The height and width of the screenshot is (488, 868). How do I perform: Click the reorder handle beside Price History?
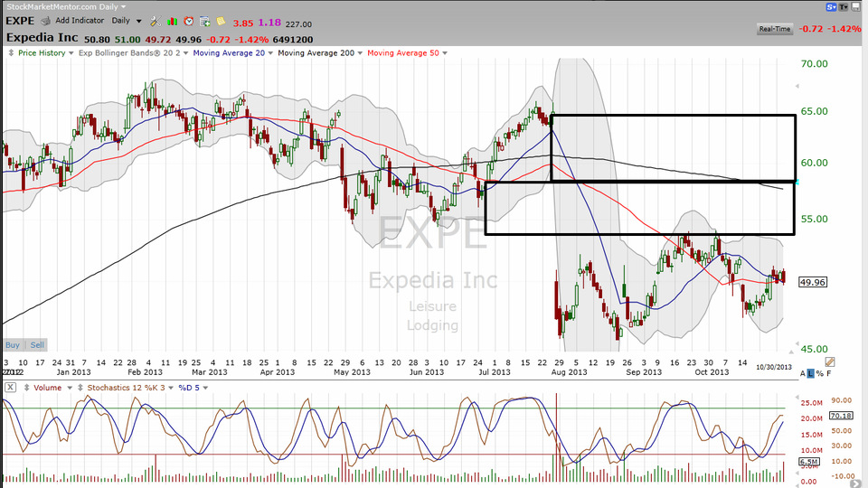click(x=11, y=53)
